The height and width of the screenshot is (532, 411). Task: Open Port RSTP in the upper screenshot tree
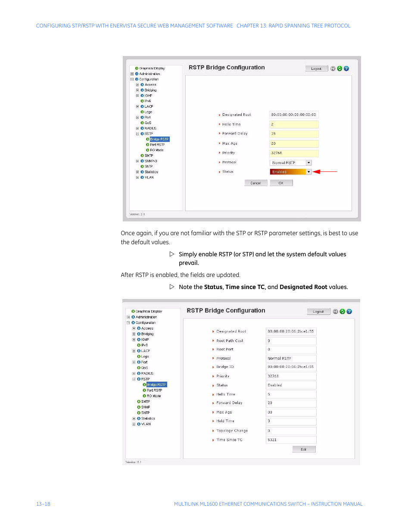(157, 145)
